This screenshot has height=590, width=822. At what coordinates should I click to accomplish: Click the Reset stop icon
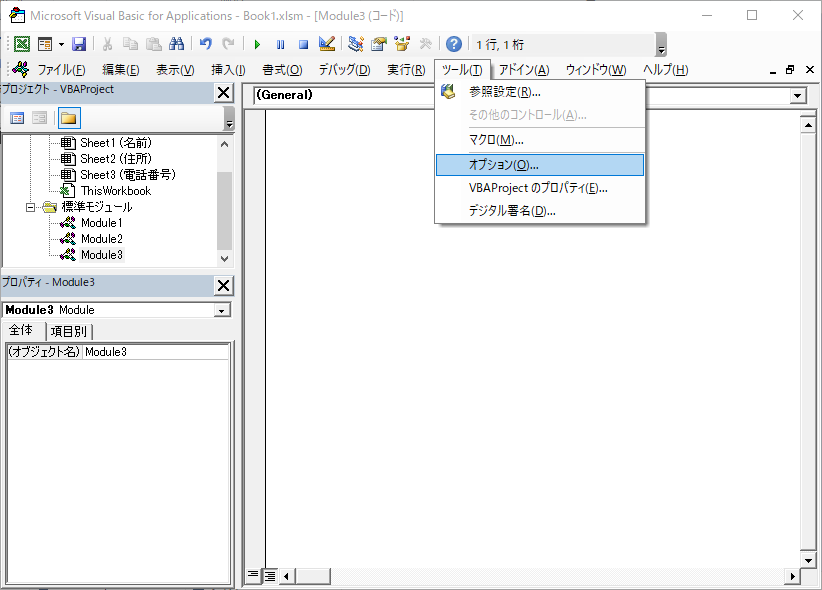pyautogui.click(x=304, y=45)
